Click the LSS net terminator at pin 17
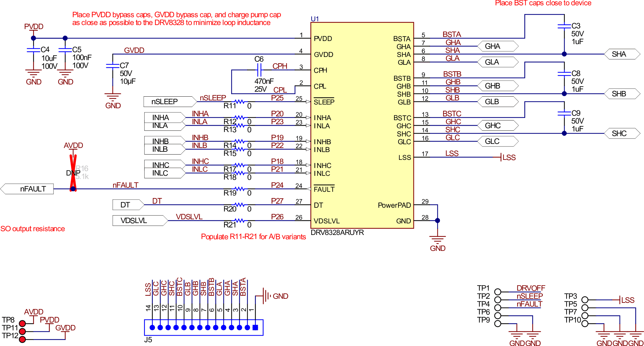 [508, 157]
